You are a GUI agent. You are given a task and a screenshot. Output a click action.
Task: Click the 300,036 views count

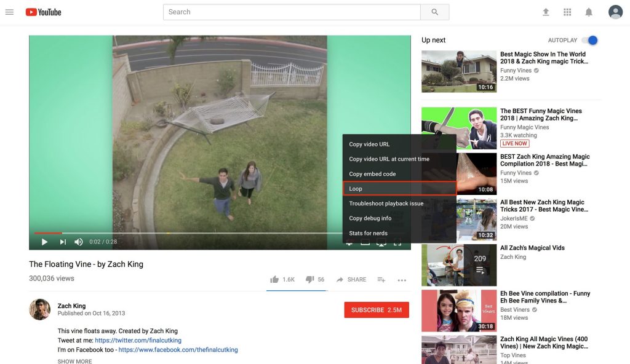click(x=52, y=279)
